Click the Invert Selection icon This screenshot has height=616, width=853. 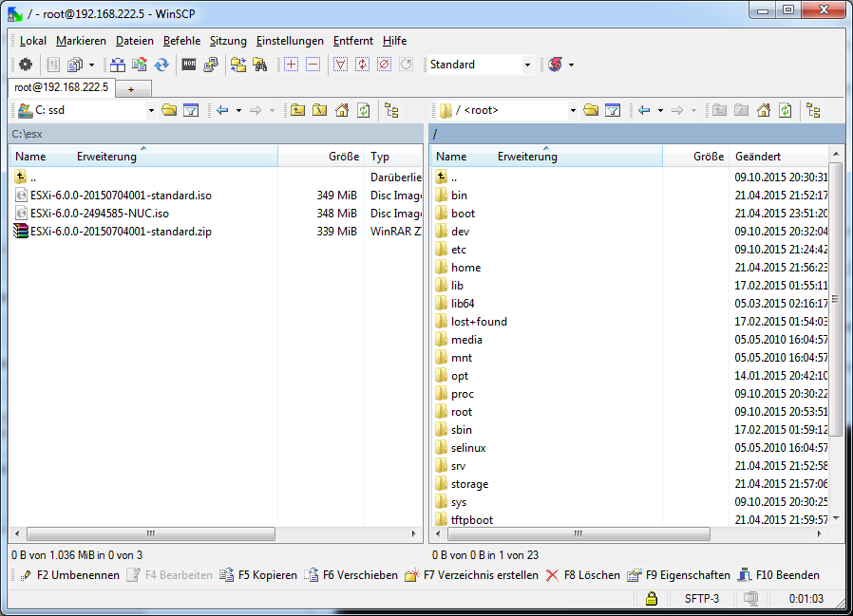pos(362,65)
